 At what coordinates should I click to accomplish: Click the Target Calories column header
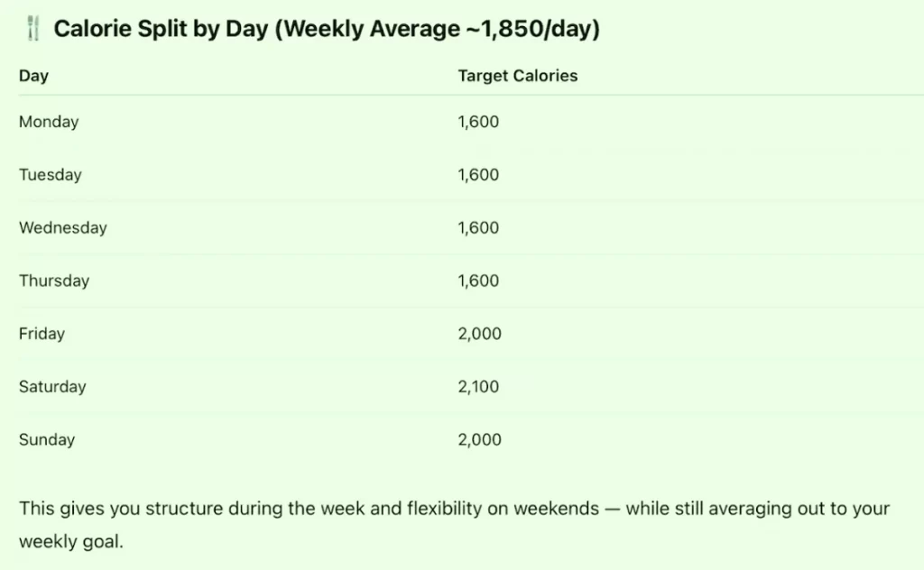518,76
